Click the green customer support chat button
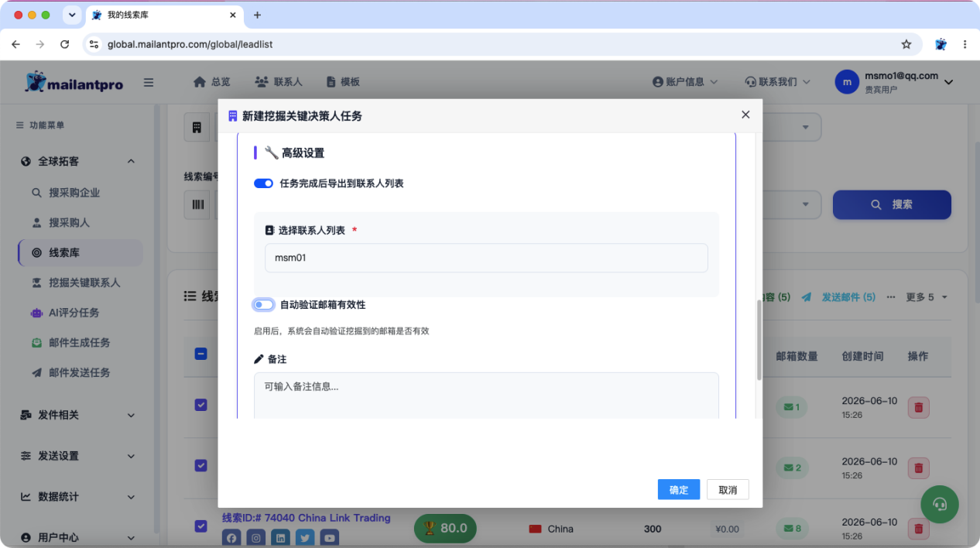The height and width of the screenshot is (548, 980). [940, 505]
